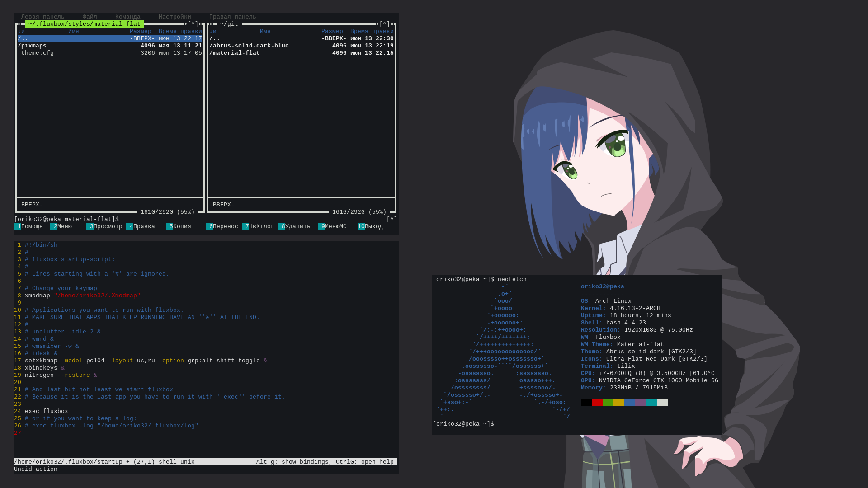This screenshot has height=488, width=868.
Task: Click editor line 24 exec fluxbox
Action: [47, 411]
